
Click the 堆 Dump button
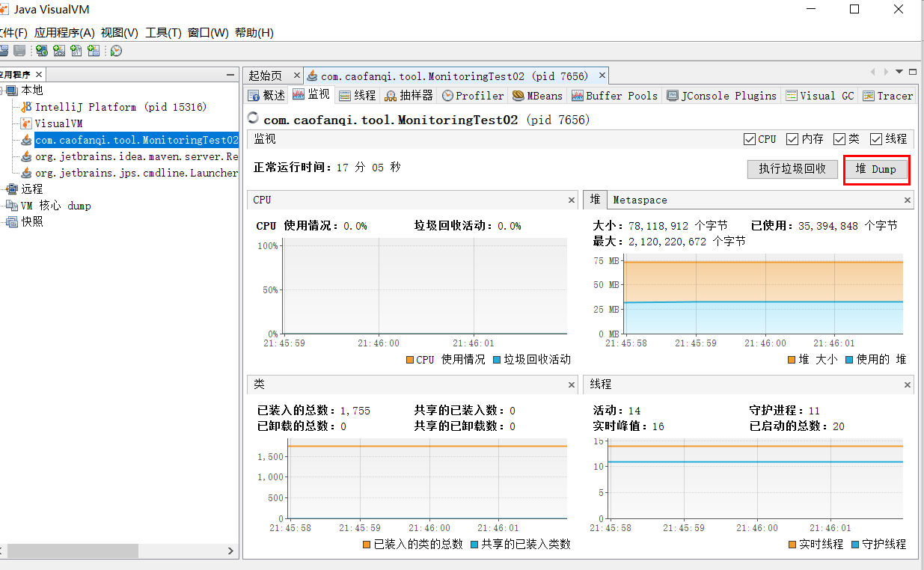pos(876,168)
